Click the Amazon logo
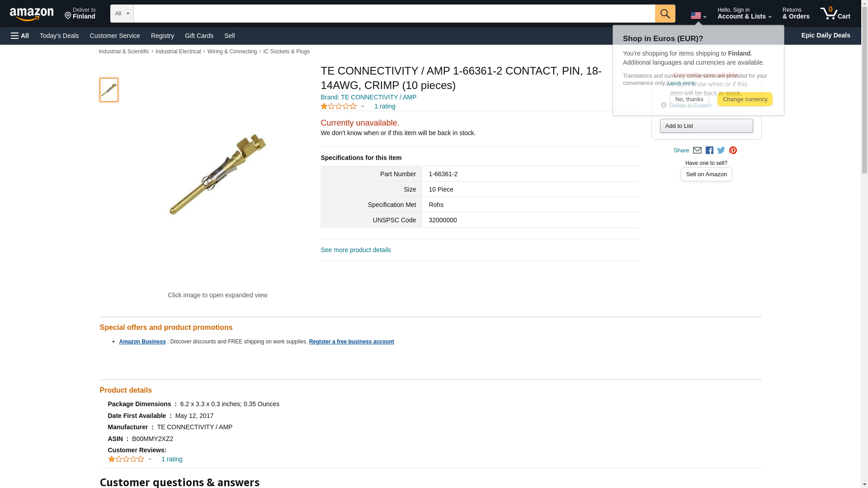 [32, 14]
